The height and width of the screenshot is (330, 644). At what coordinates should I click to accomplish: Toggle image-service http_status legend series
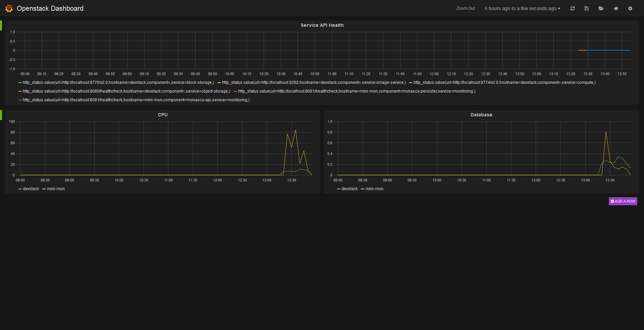tap(314, 82)
